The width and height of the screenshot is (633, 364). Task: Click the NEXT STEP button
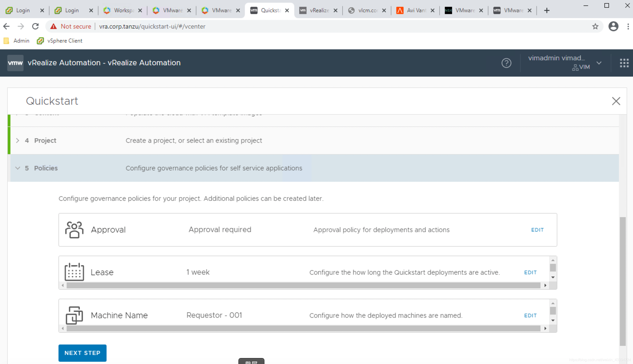pyautogui.click(x=82, y=353)
